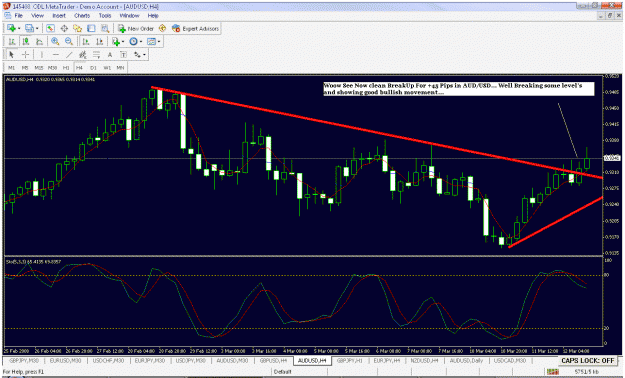Select the vertical line drawing tool

coord(42,55)
